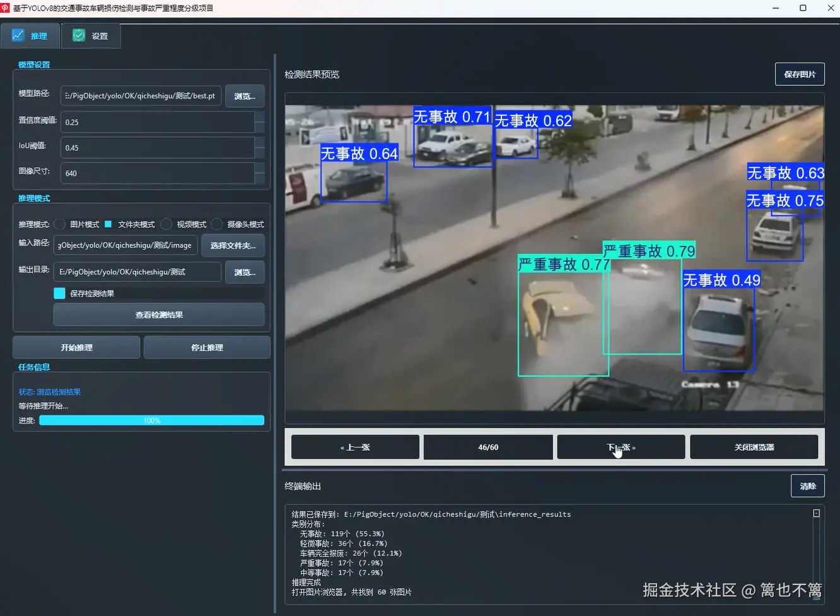Click the chart icon on 推理 tab
The height and width of the screenshot is (616, 840).
(x=18, y=35)
